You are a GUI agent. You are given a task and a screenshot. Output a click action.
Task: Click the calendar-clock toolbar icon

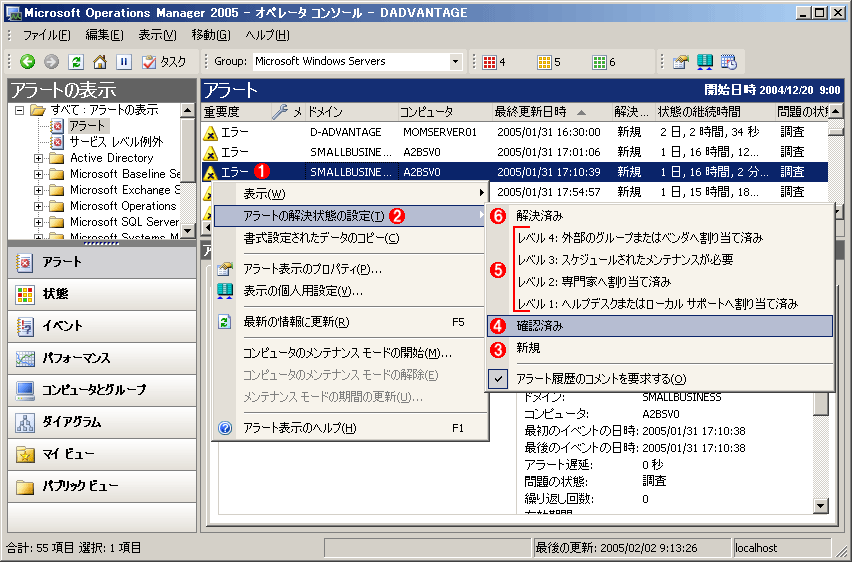tap(729, 61)
